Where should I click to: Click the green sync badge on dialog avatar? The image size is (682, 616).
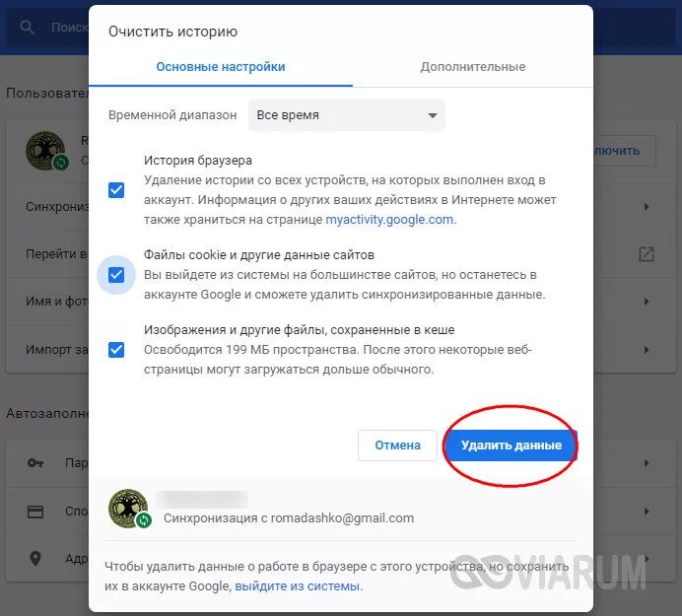pyautogui.click(x=144, y=519)
